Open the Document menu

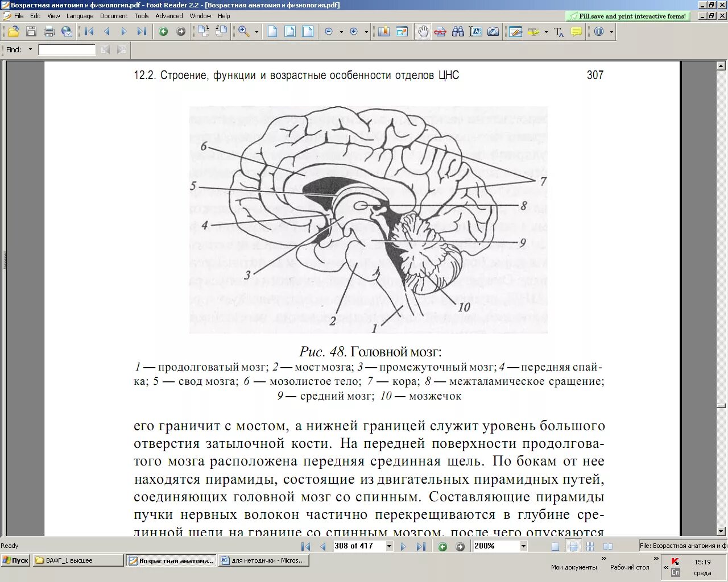tap(114, 16)
